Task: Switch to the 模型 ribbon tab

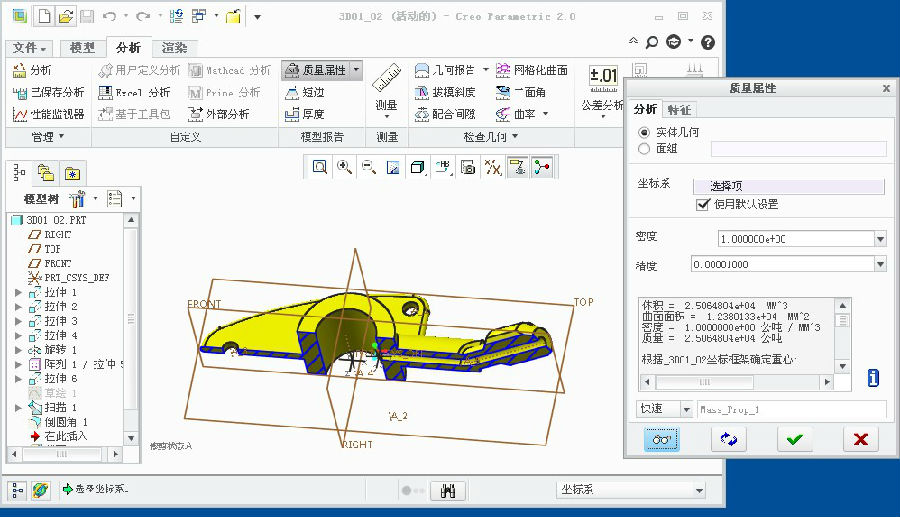Action: (x=82, y=48)
